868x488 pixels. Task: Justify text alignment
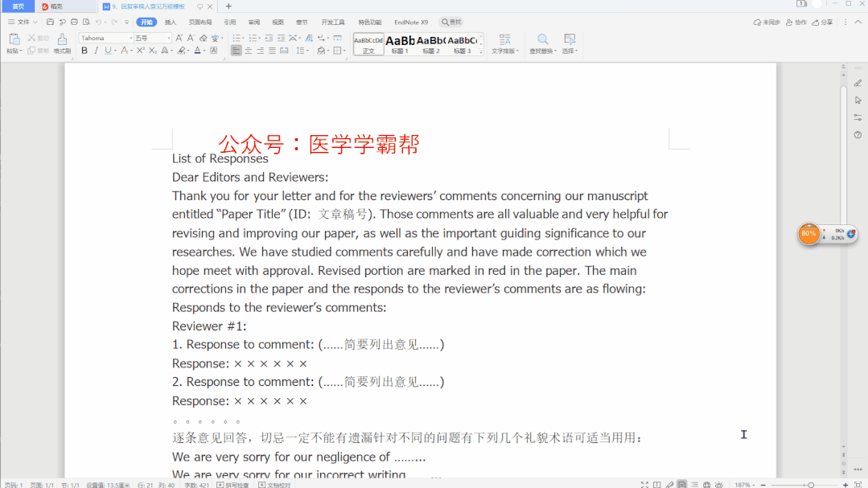(x=273, y=51)
